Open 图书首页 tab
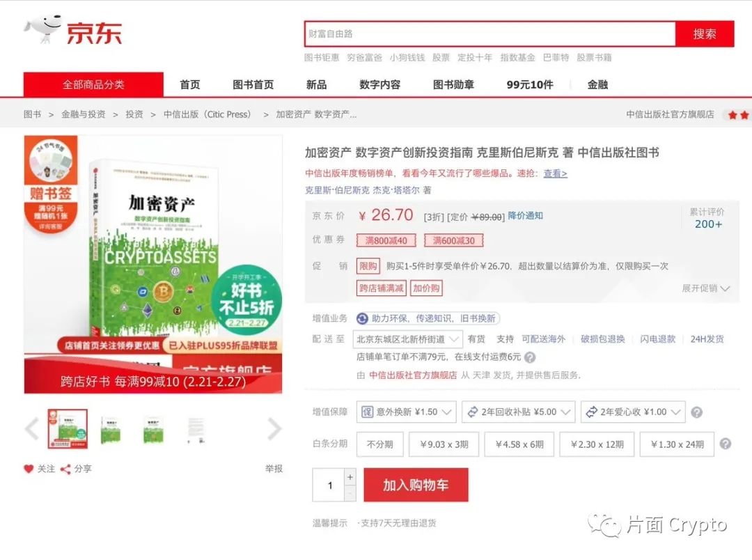The width and height of the screenshot is (752, 560). (253, 84)
